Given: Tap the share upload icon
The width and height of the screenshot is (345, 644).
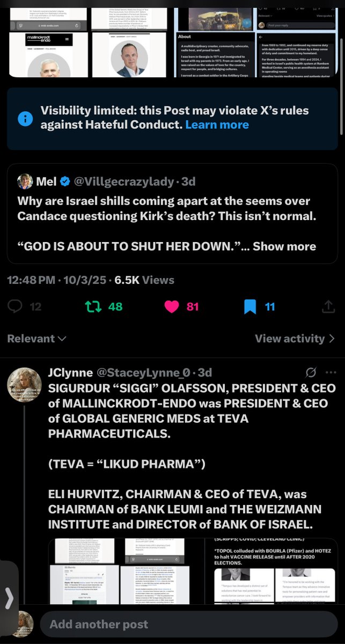Looking at the screenshot, I should pyautogui.click(x=328, y=306).
